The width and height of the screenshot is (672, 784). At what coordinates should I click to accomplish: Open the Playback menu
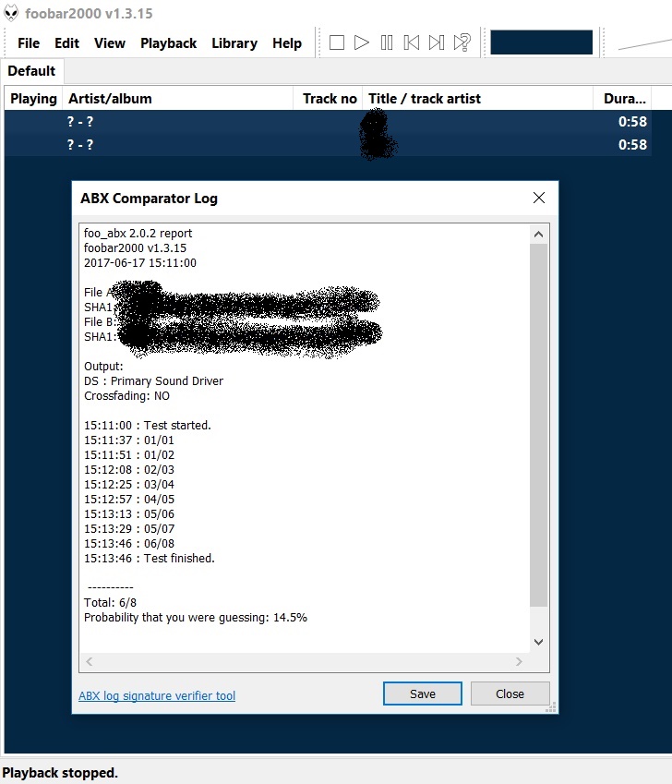(x=168, y=43)
